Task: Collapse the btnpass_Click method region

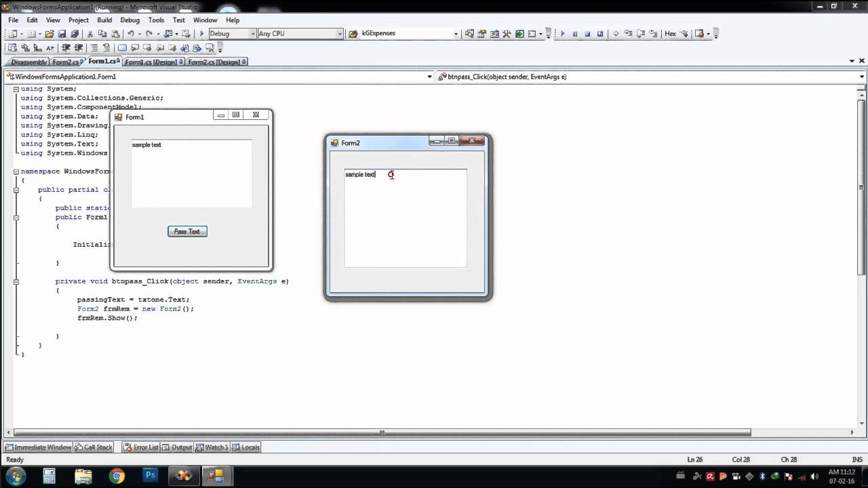Action: point(16,281)
